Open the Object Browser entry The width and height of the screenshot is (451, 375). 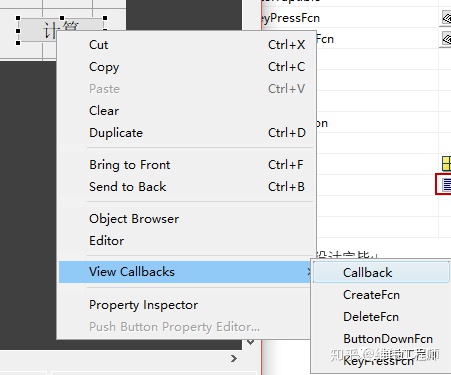click(x=186, y=219)
